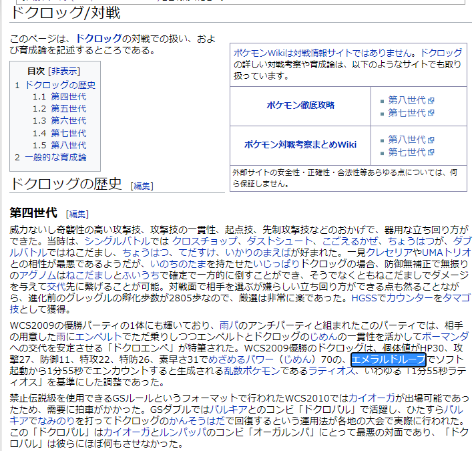Screen dimensions: 476x451
Task: Open the なみのり move link
Action: point(56,421)
